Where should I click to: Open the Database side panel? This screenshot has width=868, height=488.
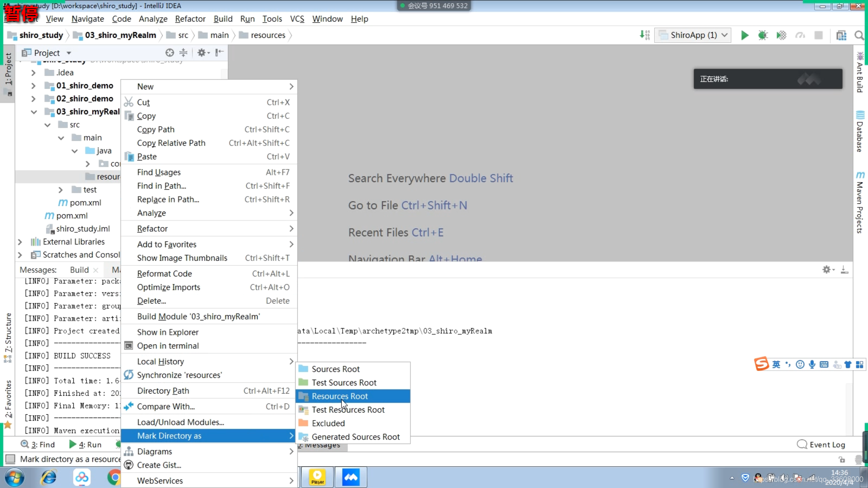(x=860, y=131)
